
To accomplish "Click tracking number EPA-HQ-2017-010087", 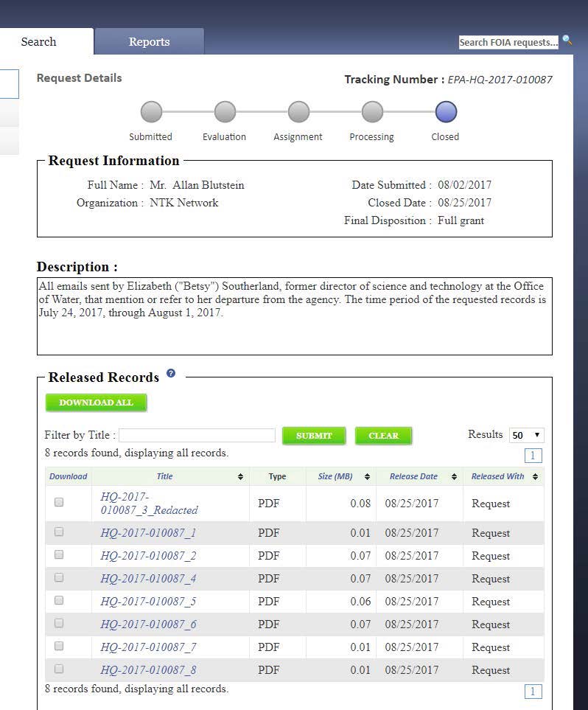I will tap(500, 80).
